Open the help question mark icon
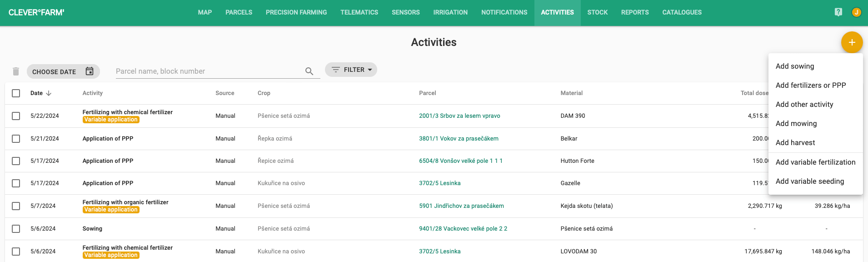Screen dimensions: 868x262 [x=838, y=12]
